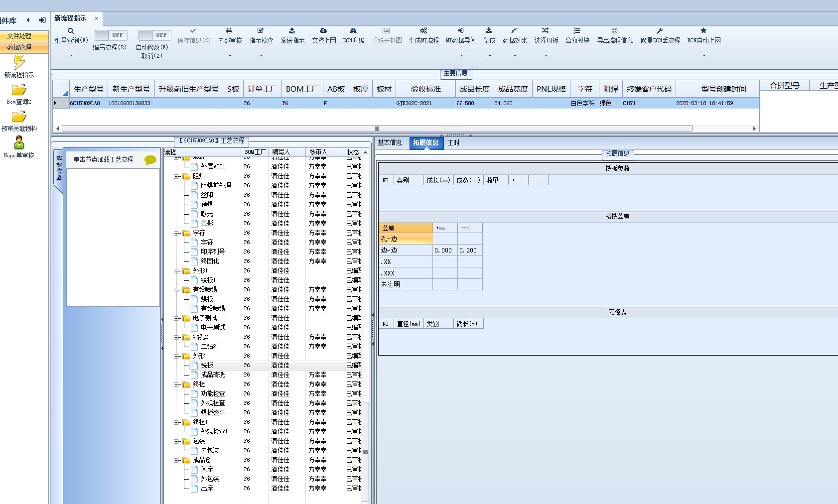Open the Nope单审核 user icon
The height and width of the screenshot is (504, 838).
(x=19, y=143)
